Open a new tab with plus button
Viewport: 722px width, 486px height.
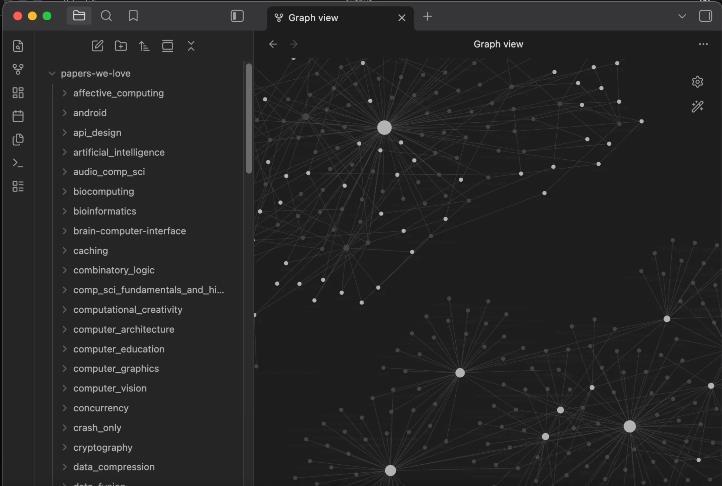[x=428, y=17]
